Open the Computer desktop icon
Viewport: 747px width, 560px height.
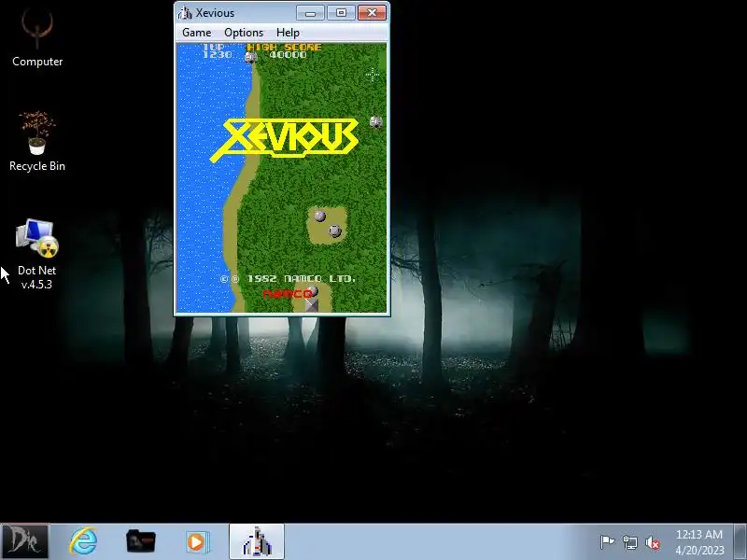(x=37, y=38)
